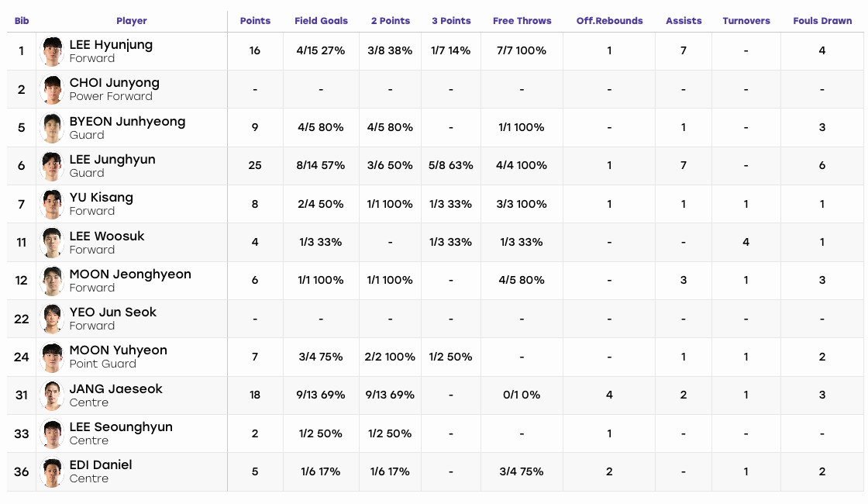Click the 3 Points column header
The width and height of the screenshot is (868, 504).
451,20
